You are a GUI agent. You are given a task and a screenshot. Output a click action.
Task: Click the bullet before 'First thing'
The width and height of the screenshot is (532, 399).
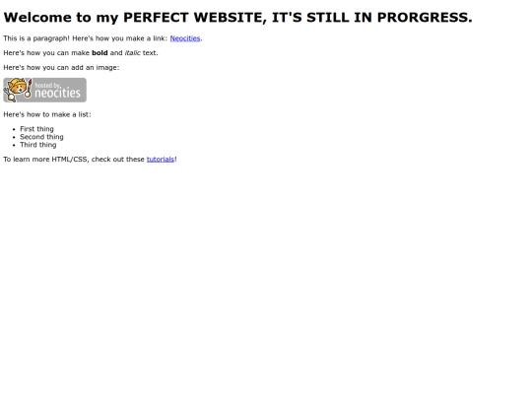tap(14, 129)
